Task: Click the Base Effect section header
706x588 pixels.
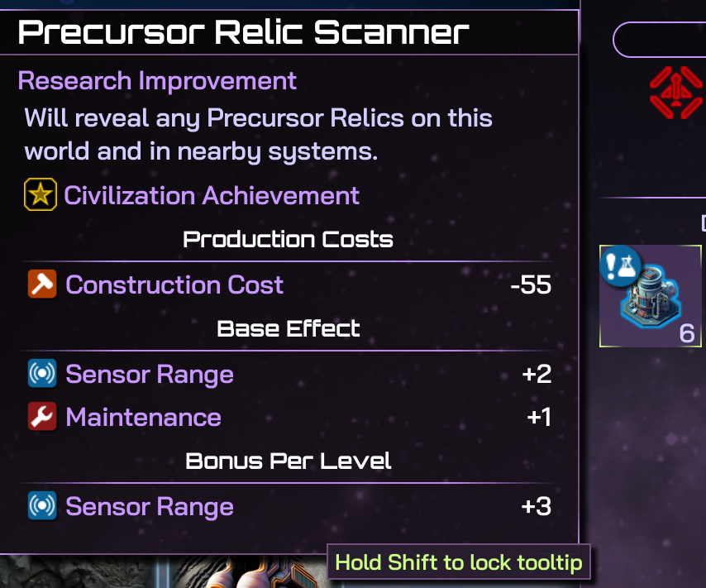Action: [x=288, y=329]
